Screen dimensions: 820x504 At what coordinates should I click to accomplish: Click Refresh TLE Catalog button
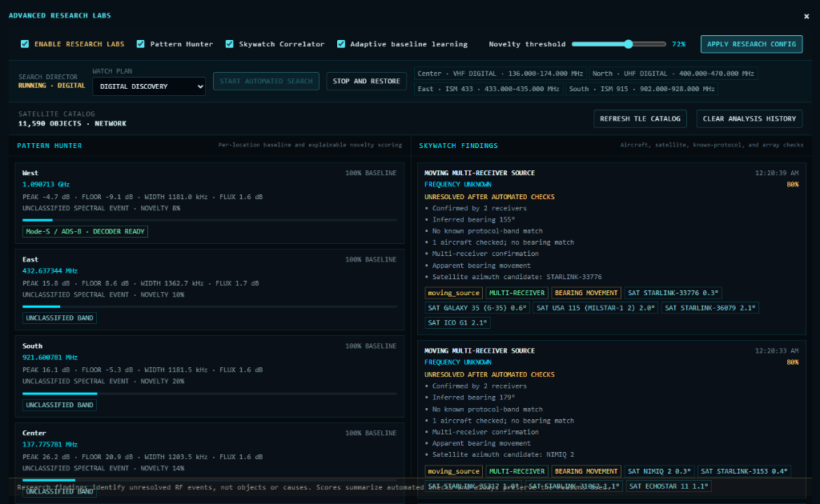point(640,118)
